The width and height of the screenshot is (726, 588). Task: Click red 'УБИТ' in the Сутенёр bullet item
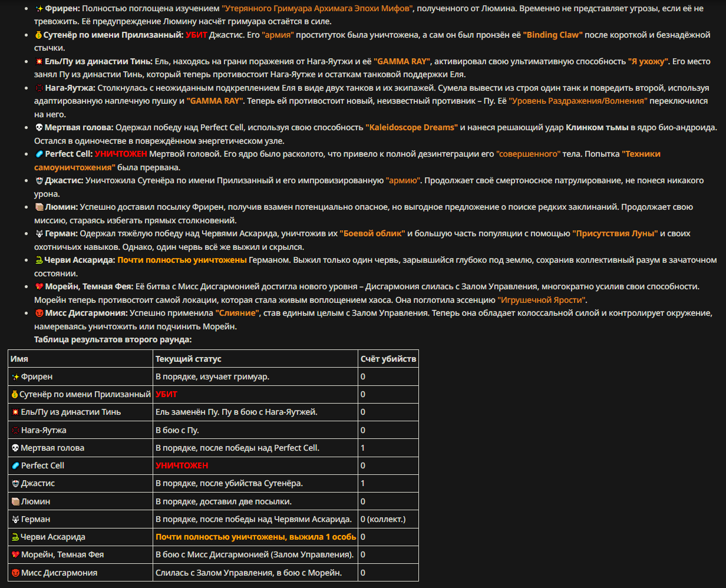pyautogui.click(x=197, y=35)
